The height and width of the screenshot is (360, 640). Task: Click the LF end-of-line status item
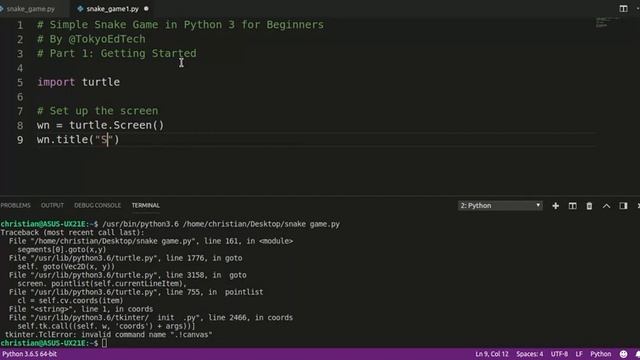579,354
